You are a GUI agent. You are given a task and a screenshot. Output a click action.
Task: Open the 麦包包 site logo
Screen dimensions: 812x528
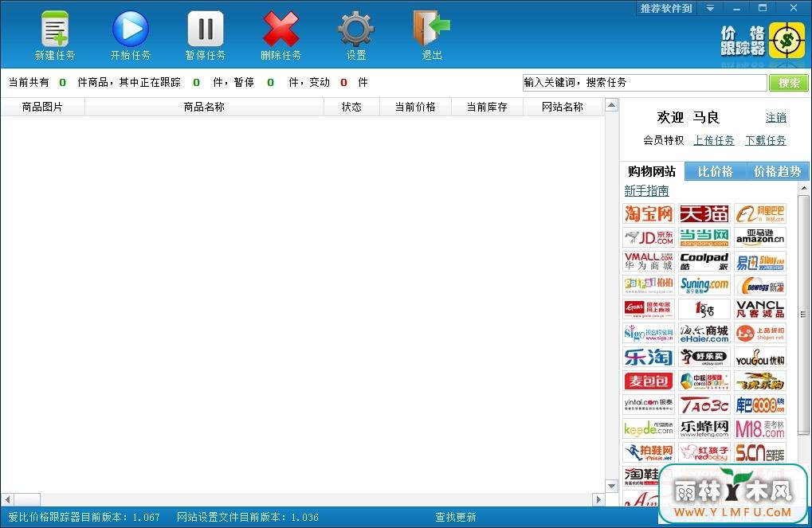649,381
